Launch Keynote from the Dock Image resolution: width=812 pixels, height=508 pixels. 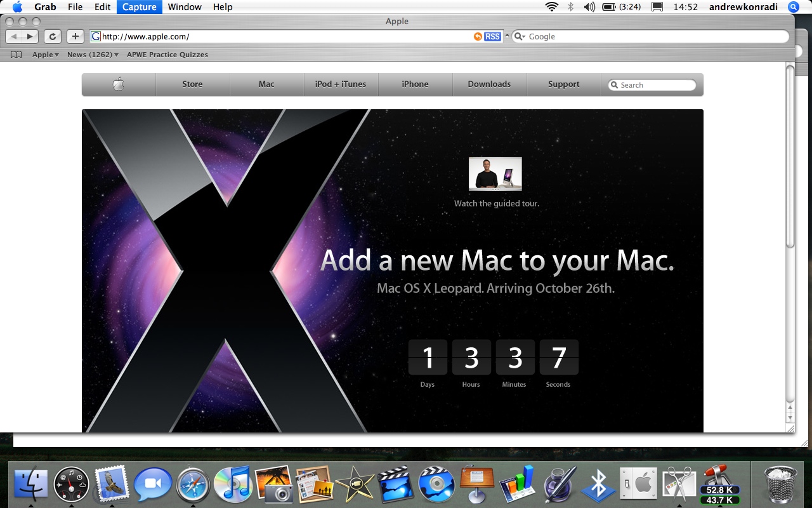(x=477, y=485)
